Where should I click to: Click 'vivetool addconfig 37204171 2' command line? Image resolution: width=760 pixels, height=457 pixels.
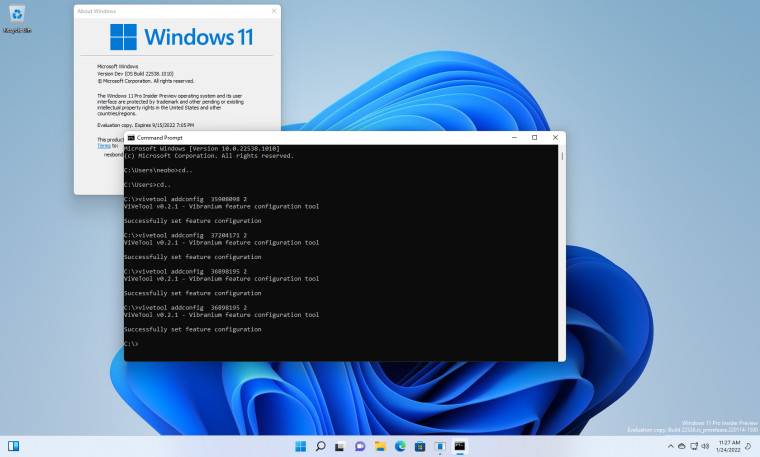185,236
